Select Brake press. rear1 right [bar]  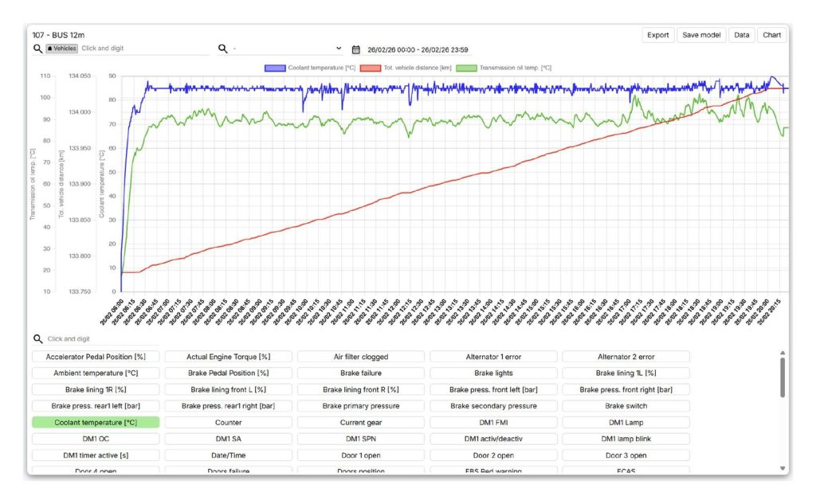229,406
